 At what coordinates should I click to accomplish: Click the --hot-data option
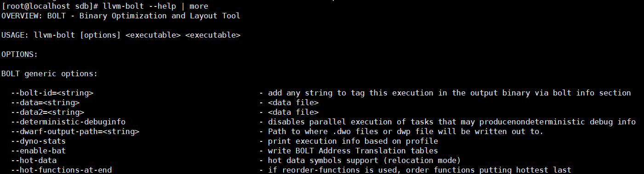point(34,160)
